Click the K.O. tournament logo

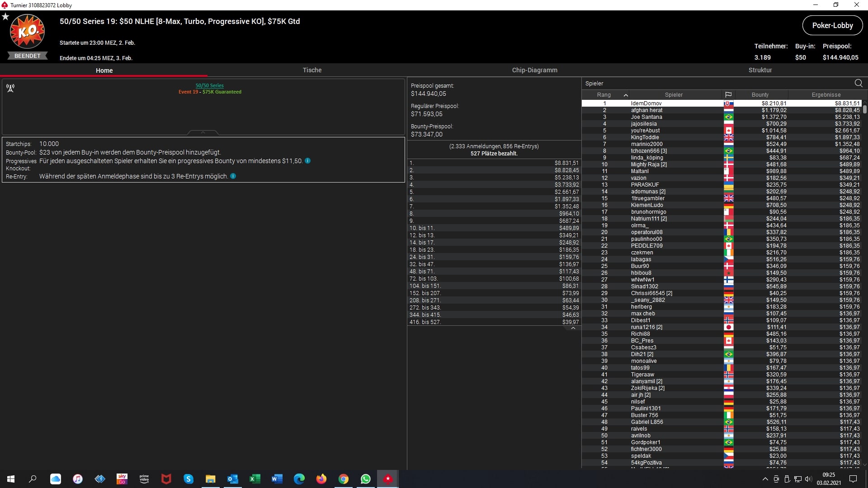tap(27, 32)
